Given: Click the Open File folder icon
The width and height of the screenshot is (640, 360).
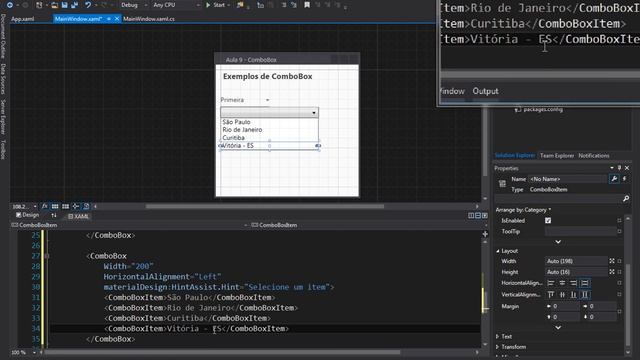Looking at the screenshot, I should click(x=54, y=5).
